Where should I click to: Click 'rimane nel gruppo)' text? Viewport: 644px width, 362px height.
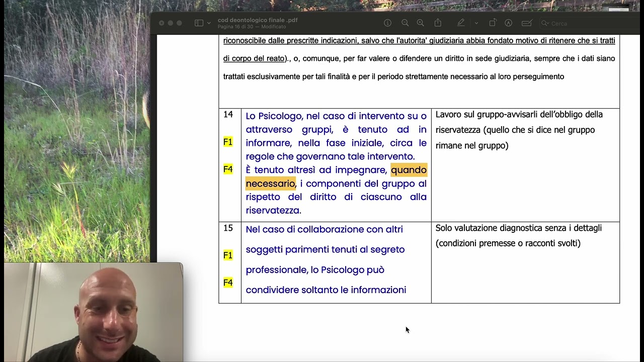pyautogui.click(x=472, y=146)
